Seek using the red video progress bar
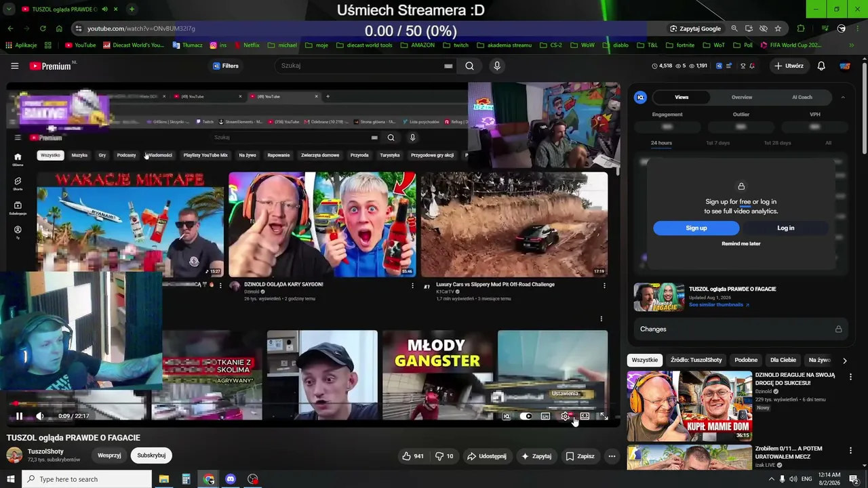The image size is (868, 488). pos(313,405)
